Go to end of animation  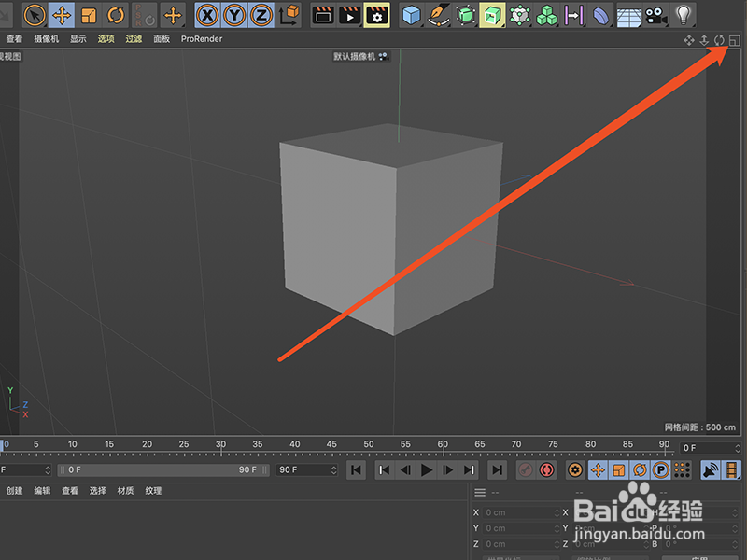[x=497, y=470]
